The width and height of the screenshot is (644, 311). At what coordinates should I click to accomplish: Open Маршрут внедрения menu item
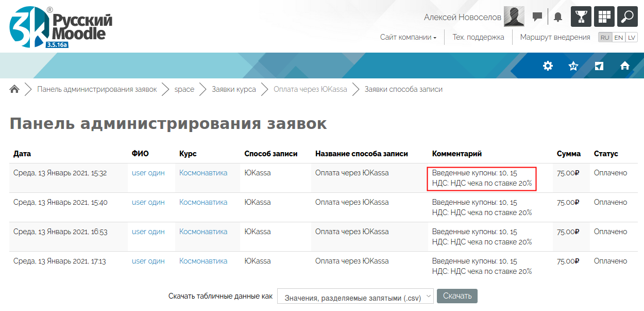click(555, 37)
